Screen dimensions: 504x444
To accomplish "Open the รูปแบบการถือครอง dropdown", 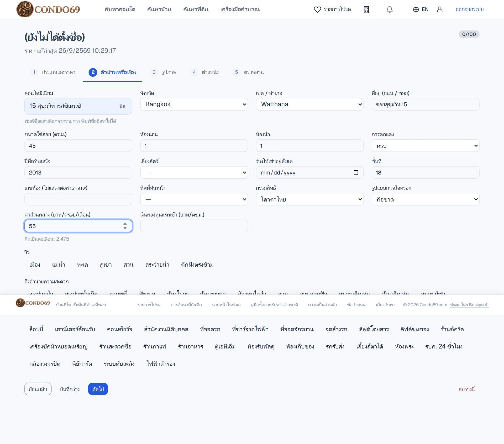I will 426,199.
